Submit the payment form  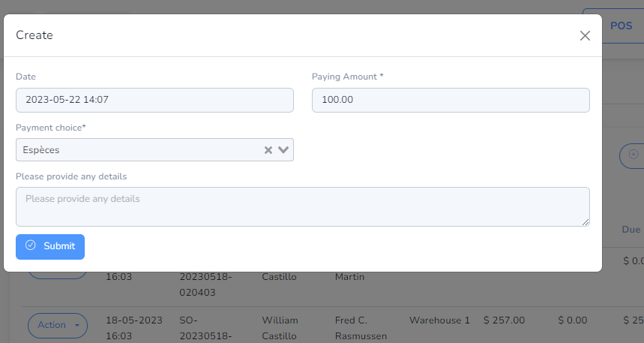pos(50,247)
